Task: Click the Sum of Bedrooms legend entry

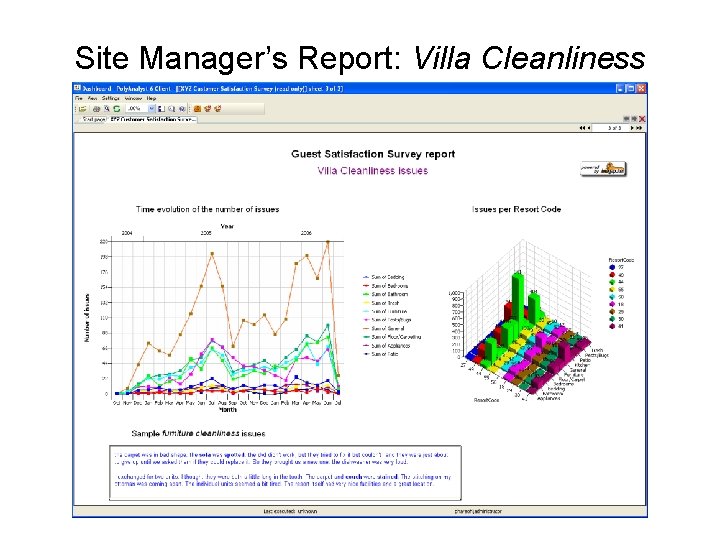Action: [x=385, y=286]
